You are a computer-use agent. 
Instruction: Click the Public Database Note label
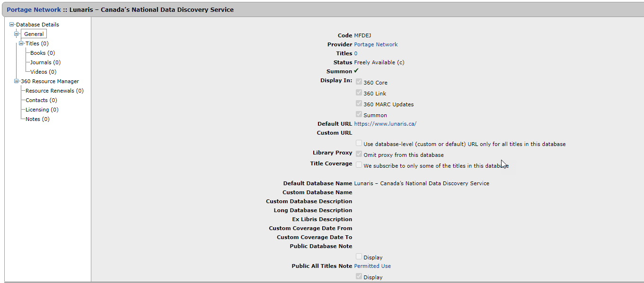(321, 246)
